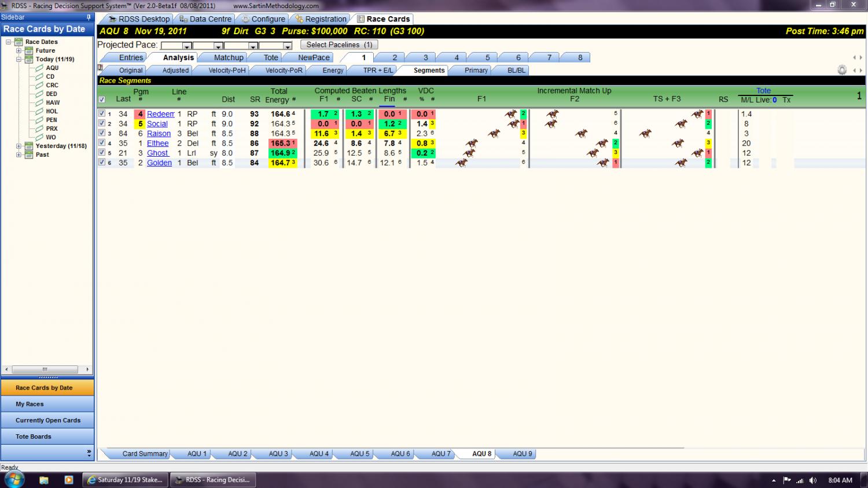
Task: Open the Windows Start menu
Action: (x=14, y=479)
